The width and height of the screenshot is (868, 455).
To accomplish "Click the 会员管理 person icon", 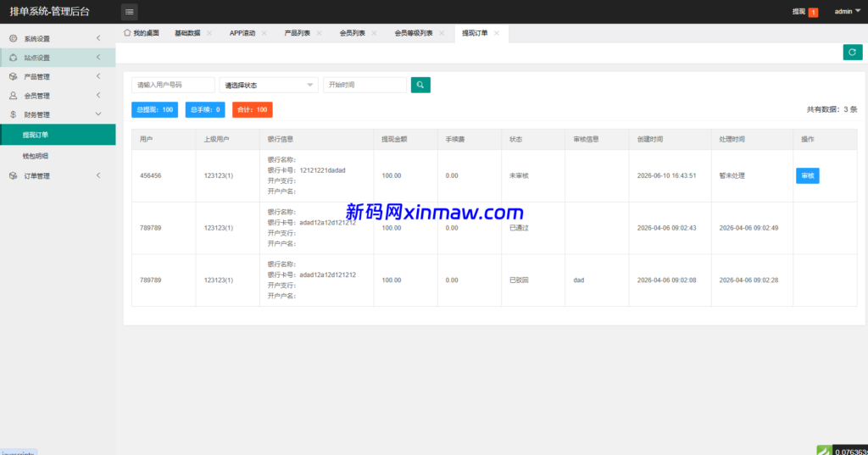I will (14, 95).
